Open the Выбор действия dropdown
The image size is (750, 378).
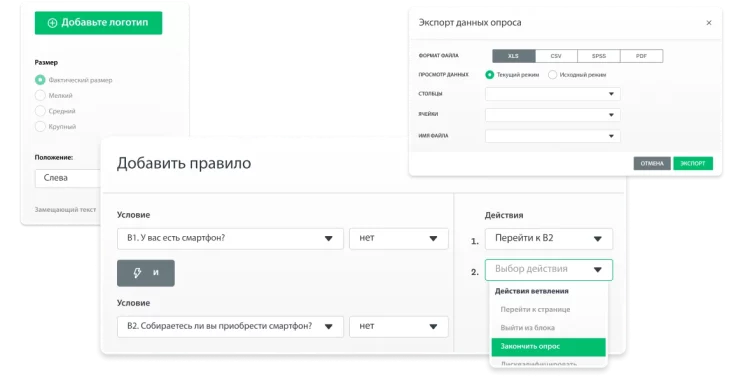[549, 269]
